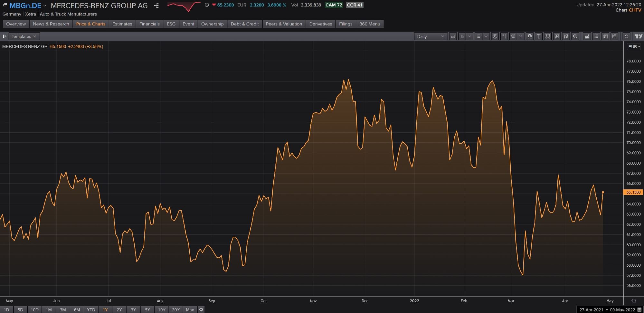Set range to Max
The height and width of the screenshot is (313, 644).
point(190,310)
